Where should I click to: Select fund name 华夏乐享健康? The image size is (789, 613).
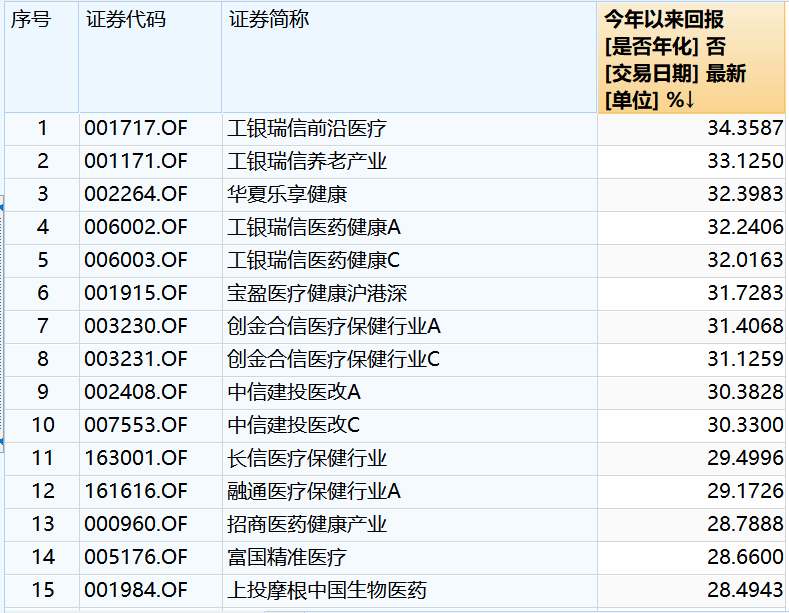287,194
